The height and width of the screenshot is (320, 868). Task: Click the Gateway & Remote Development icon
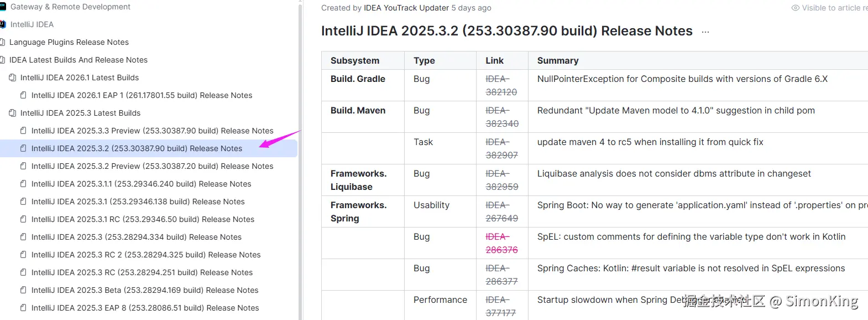coord(3,7)
